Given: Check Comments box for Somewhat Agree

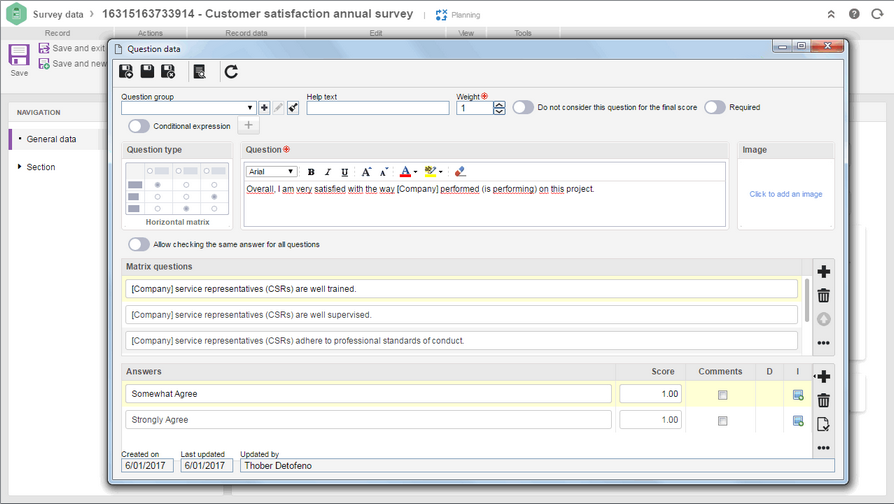Looking at the screenshot, I should [x=722, y=395].
